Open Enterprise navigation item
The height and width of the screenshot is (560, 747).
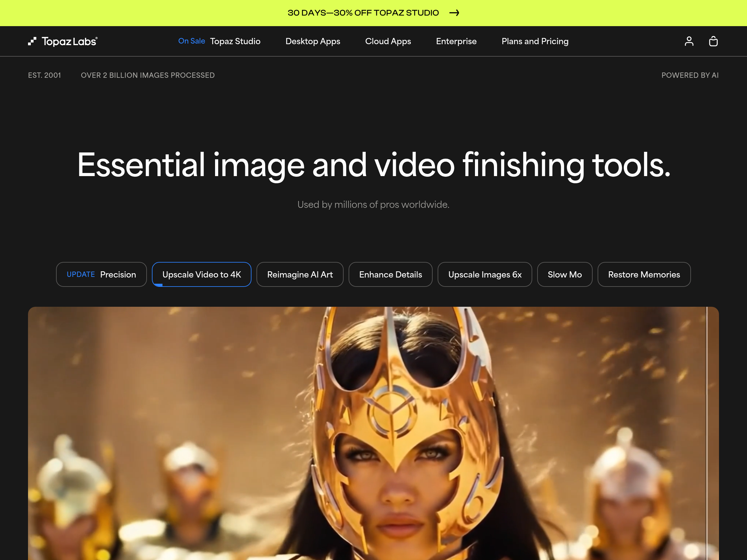pos(456,41)
